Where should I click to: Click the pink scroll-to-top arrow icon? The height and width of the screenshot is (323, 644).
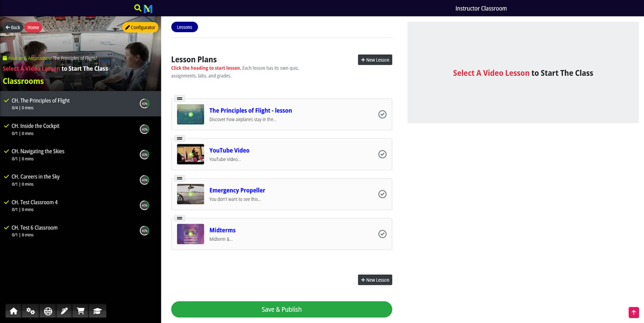(x=633, y=312)
